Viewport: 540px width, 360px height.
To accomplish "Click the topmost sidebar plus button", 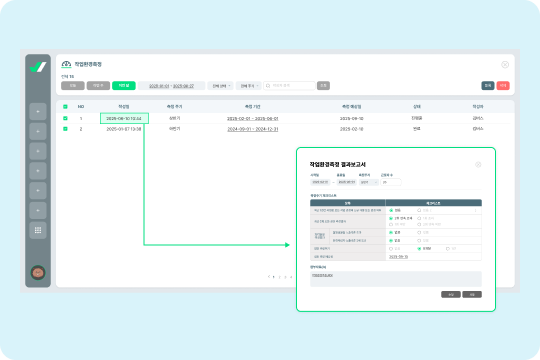I will click(38, 112).
